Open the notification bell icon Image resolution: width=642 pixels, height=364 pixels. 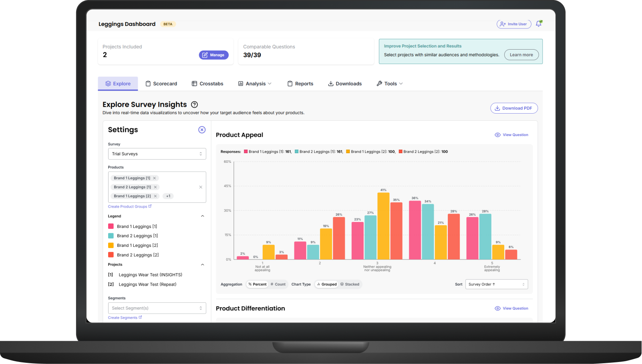539,24
